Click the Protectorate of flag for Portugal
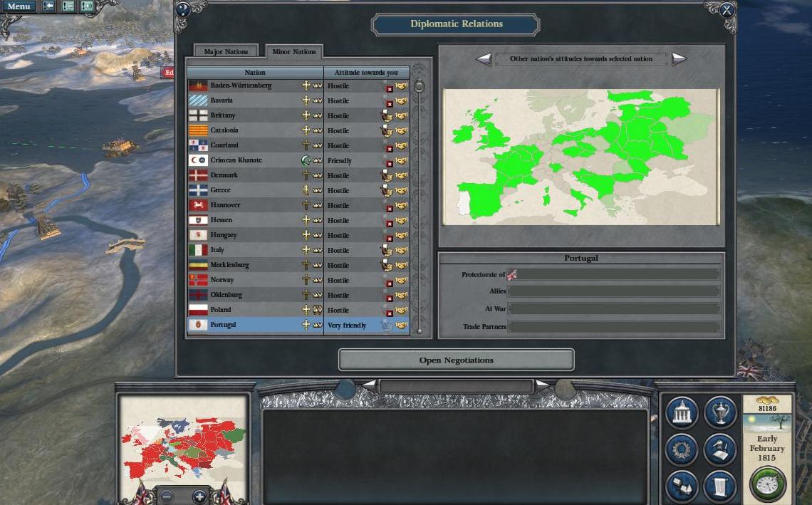Screen dimensions: 812x505 [511, 274]
